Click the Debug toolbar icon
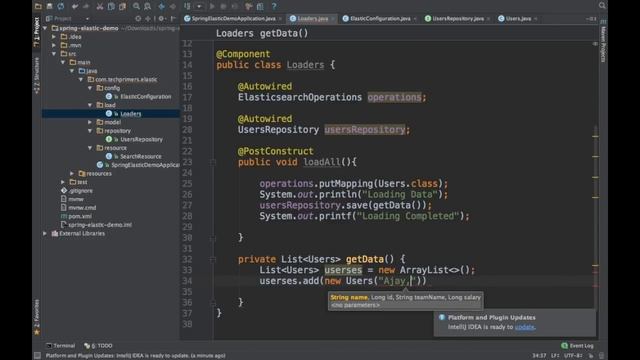This screenshot has height=360, width=640. click(223, 6)
